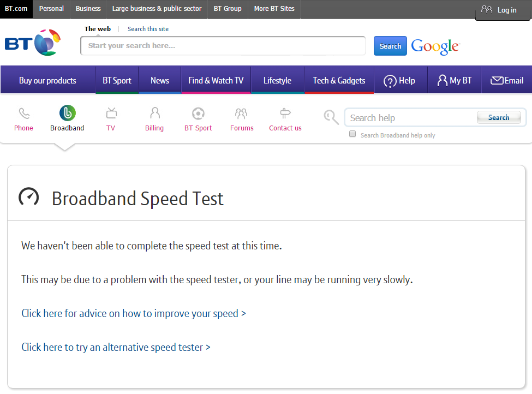The height and width of the screenshot is (394, 532).
Task: Click the Log in people icon
Action: tap(487, 9)
